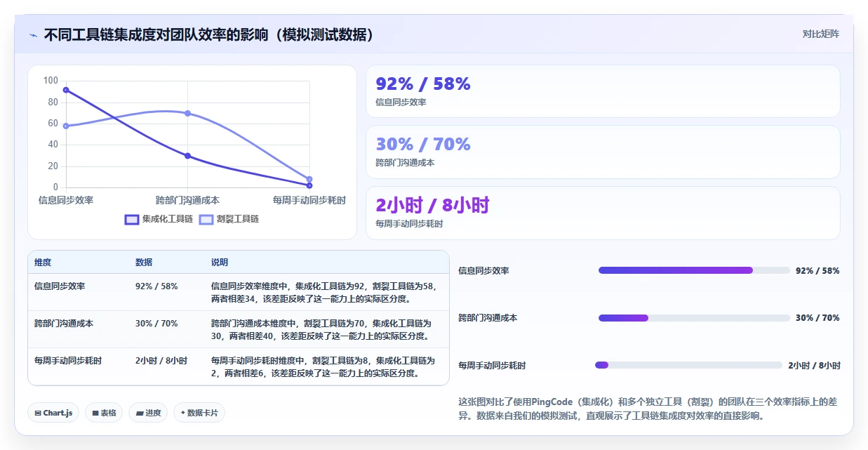Click the 维度 column header
Viewport: 868px width, 450px height.
(x=43, y=263)
